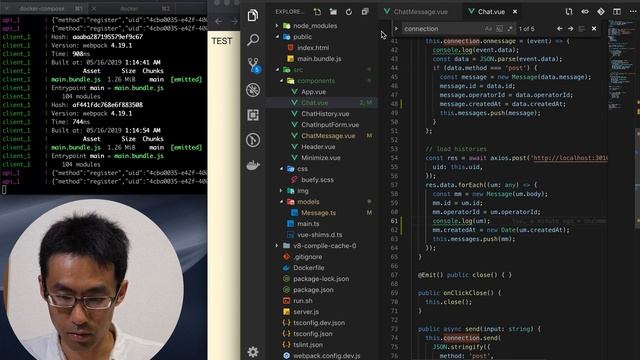Screen dimensions: 640x360
Task: Expand the img folder
Action: pyautogui.click(x=281, y=191)
